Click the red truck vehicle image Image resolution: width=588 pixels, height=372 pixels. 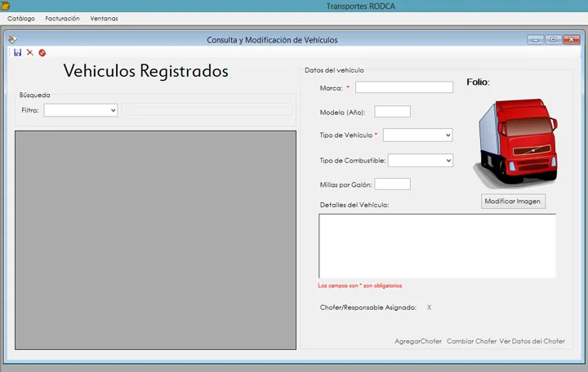(x=515, y=144)
